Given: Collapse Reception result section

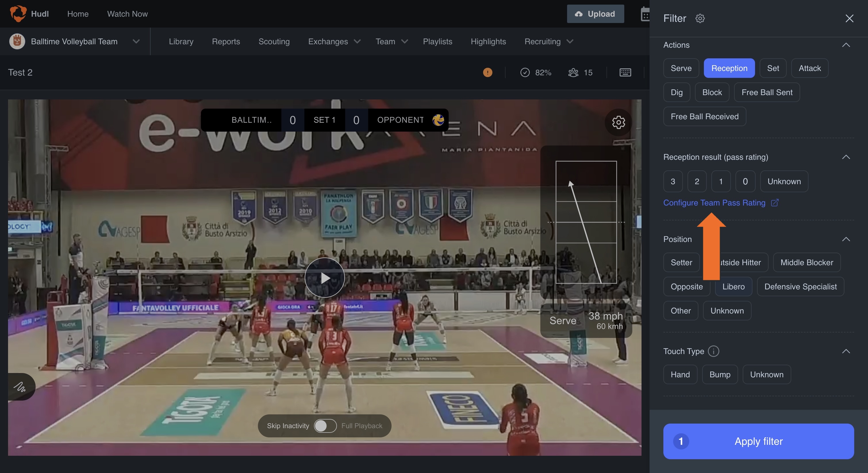Looking at the screenshot, I should pyautogui.click(x=846, y=157).
